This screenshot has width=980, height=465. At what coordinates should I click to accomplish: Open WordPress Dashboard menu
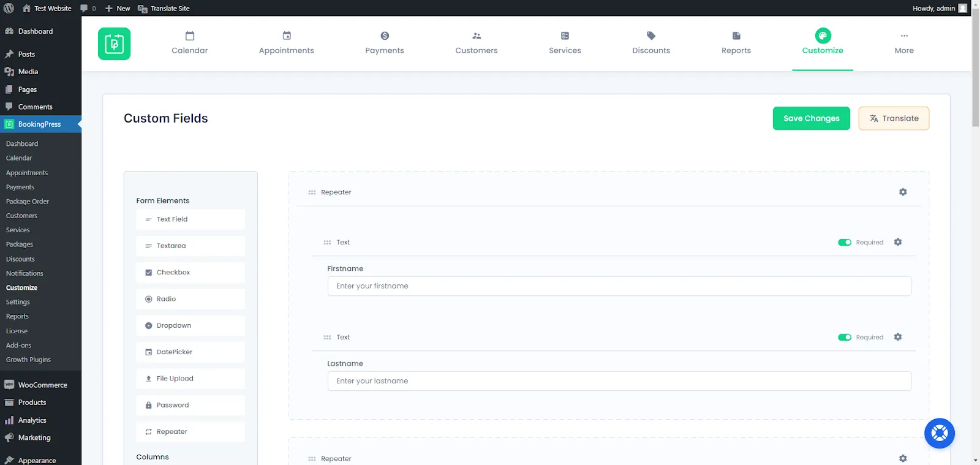(40, 31)
